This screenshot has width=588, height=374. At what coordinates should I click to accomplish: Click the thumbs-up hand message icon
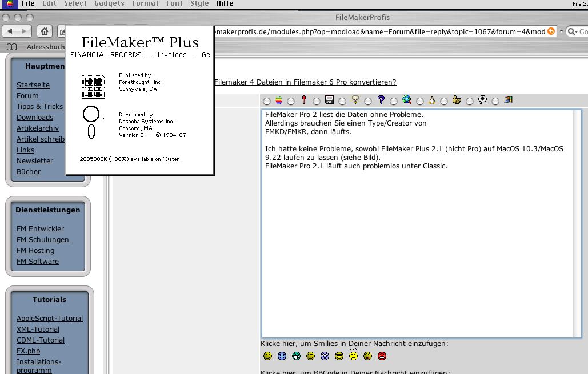[457, 100]
